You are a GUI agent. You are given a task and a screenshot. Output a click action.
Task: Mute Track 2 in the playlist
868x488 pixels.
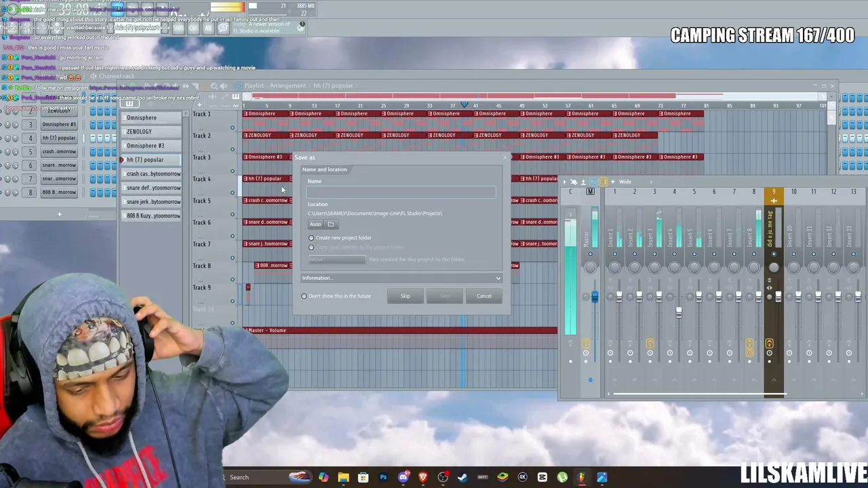232,149
